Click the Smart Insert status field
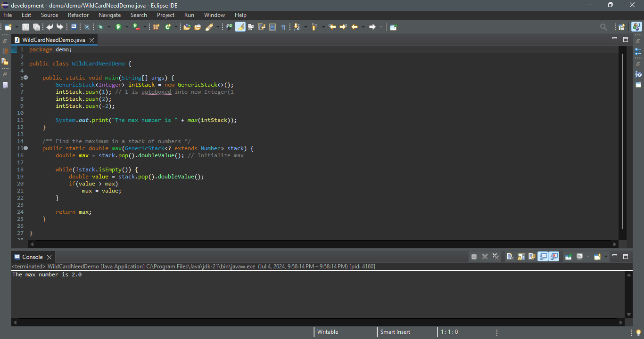Screen dimensions: 644x339 [407, 332]
